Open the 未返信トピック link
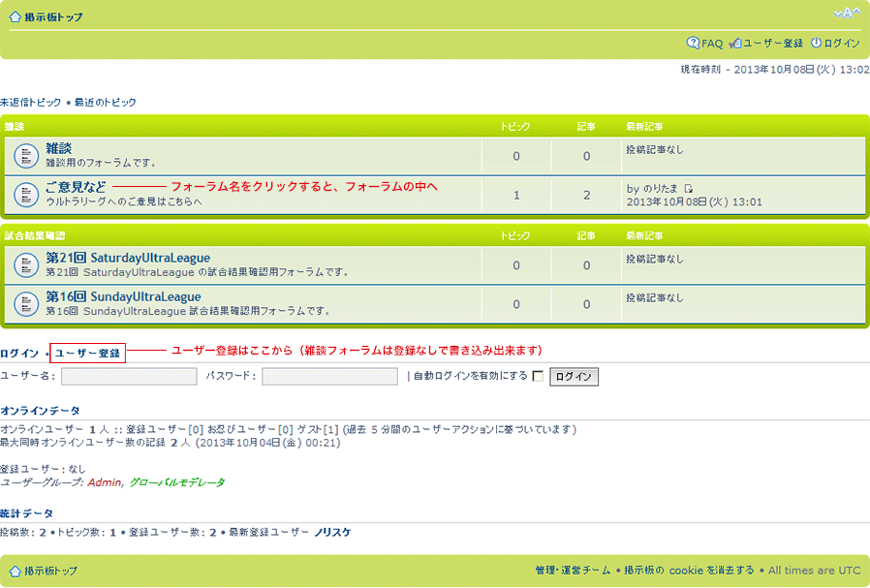The height and width of the screenshot is (588, 870). pos(30,102)
